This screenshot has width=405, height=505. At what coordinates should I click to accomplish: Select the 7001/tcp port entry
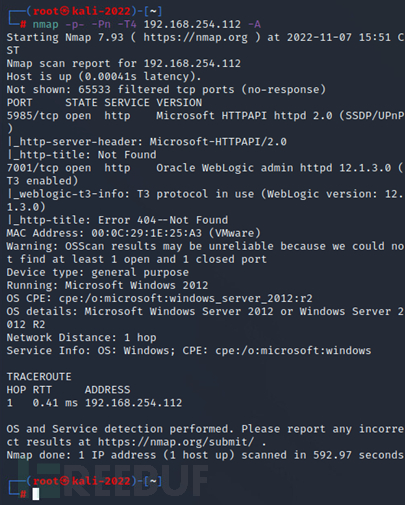coord(32,168)
